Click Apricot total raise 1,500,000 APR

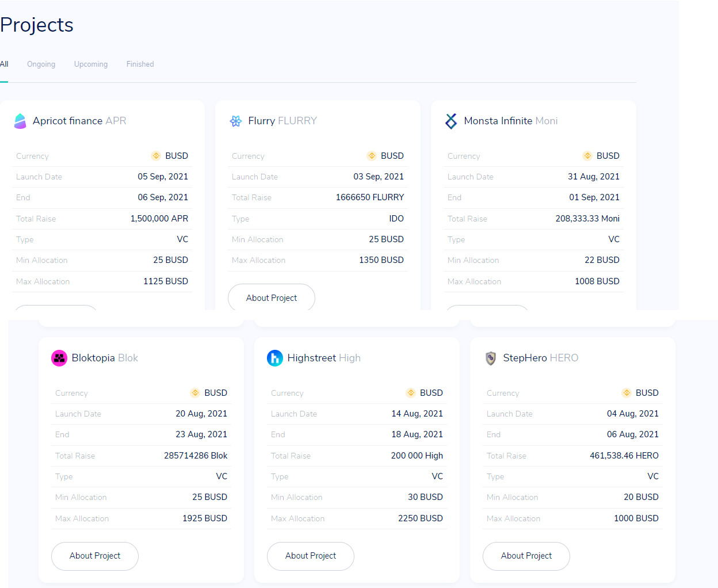159,219
